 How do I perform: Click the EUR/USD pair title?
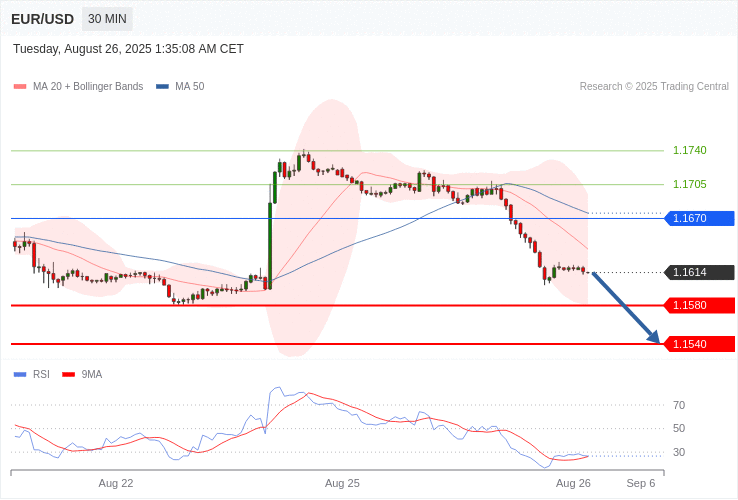(x=42, y=19)
